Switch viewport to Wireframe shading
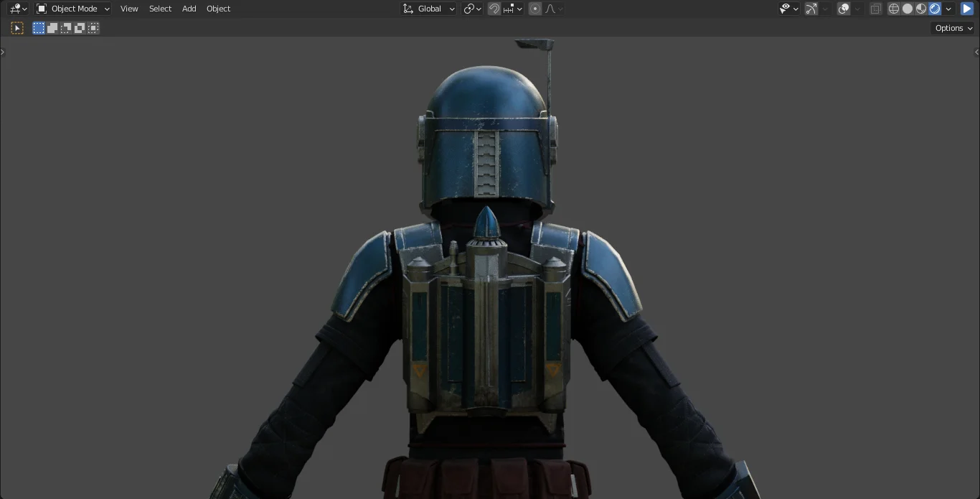This screenshot has height=499, width=980. pyautogui.click(x=894, y=8)
